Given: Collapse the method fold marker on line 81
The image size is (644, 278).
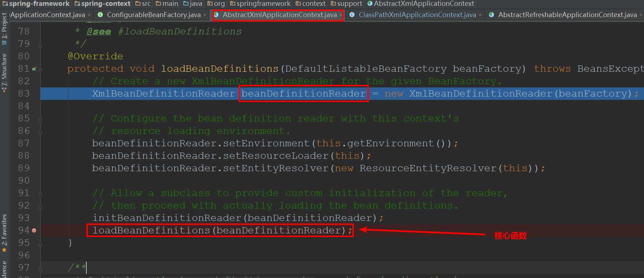Looking at the screenshot, I should [41, 69].
